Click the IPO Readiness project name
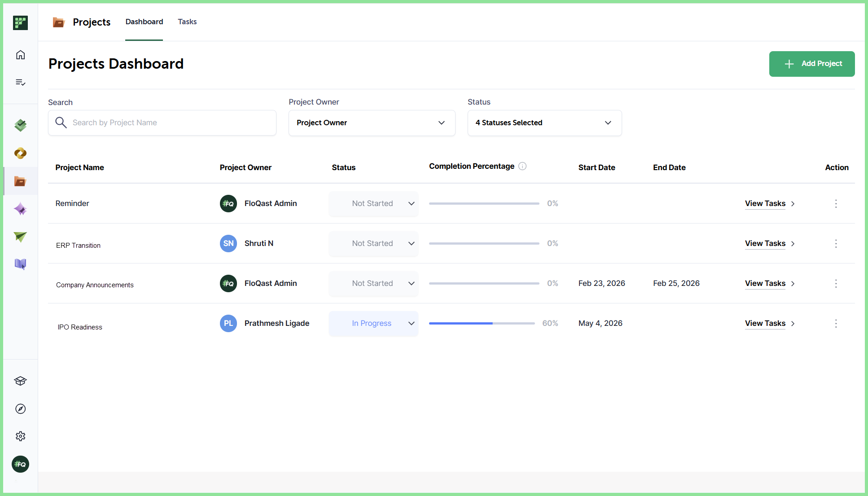 [80, 327]
